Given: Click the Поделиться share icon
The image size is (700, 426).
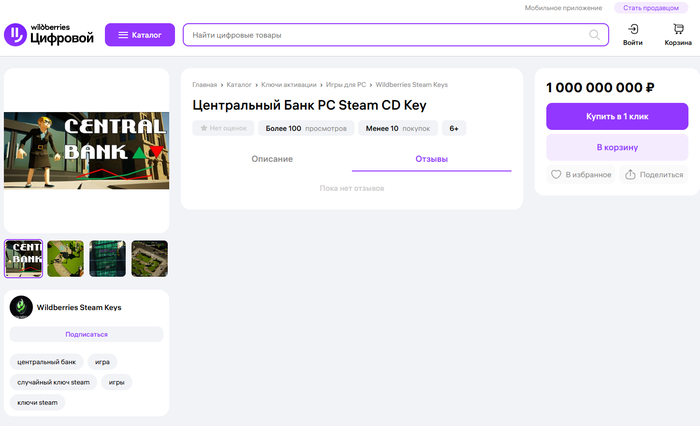Looking at the screenshot, I should [x=630, y=174].
